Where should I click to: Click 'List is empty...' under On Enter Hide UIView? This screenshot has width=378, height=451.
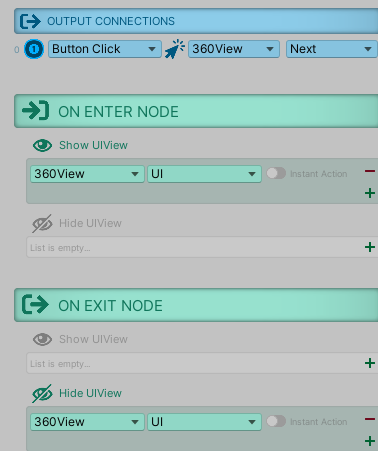(x=60, y=248)
